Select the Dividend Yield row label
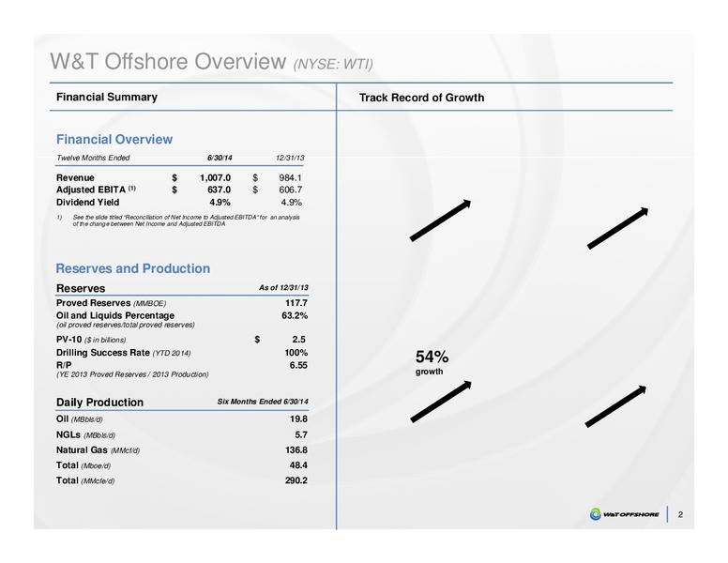The height and width of the screenshot is (563, 728). pos(88,202)
